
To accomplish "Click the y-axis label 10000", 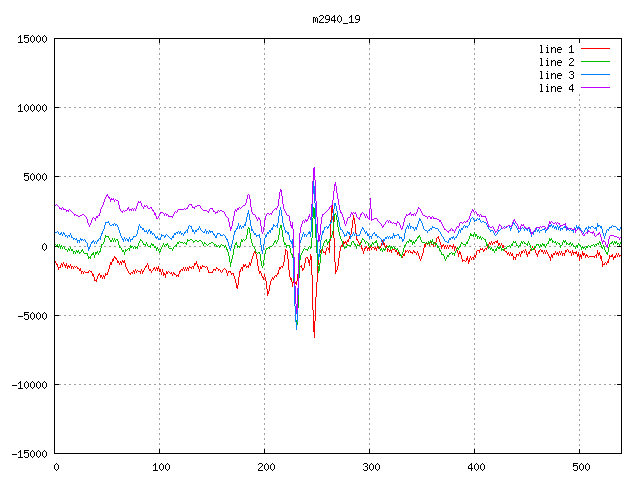I will point(32,108).
